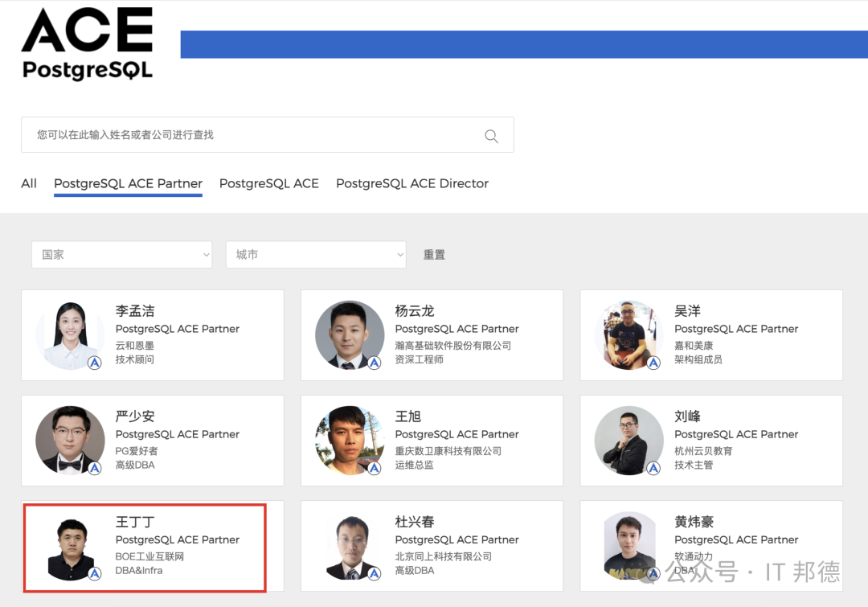The height and width of the screenshot is (607, 868).
Task: Click 王丁丁's profile photo
Action: (x=70, y=546)
